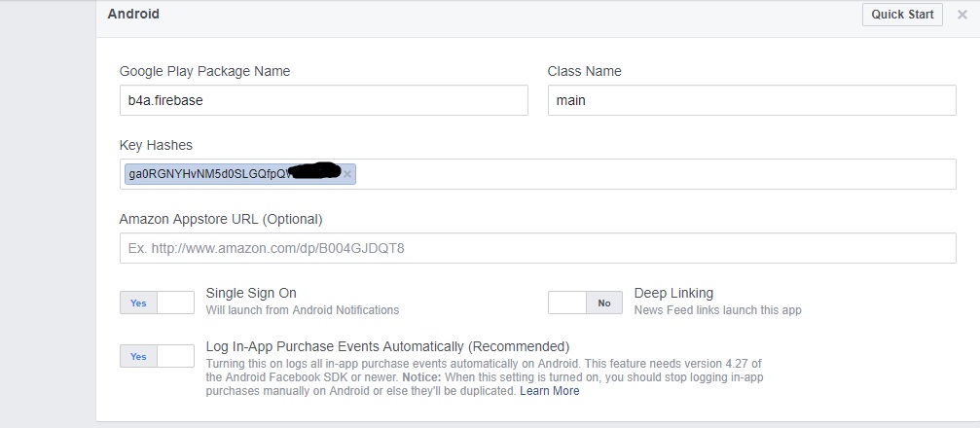Open the Quick Start guide
980x428 pixels.
(x=902, y=15)
